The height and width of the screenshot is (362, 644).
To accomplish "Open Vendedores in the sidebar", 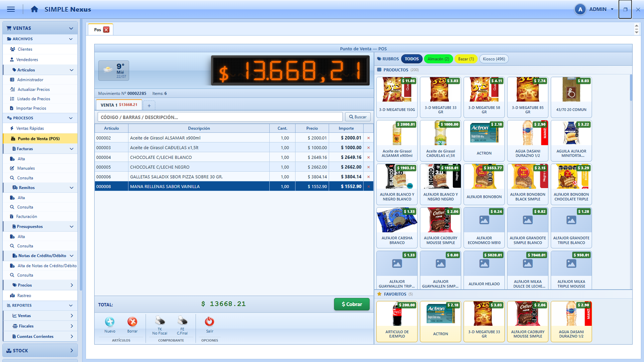I will [x=27, y=60].
